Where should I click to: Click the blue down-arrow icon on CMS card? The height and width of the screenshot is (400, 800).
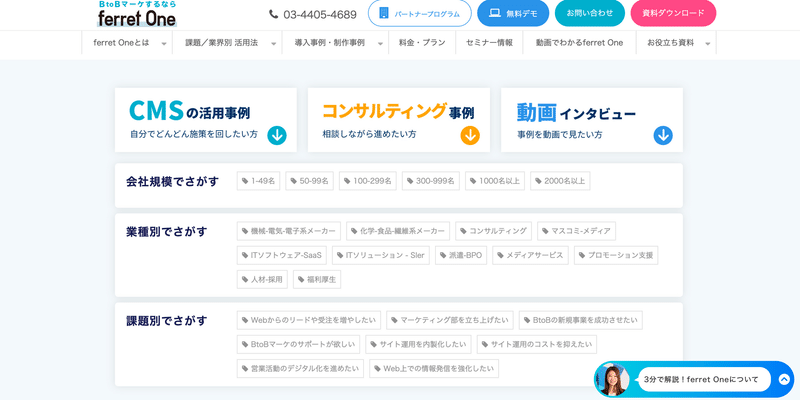(x=277, y=136)
